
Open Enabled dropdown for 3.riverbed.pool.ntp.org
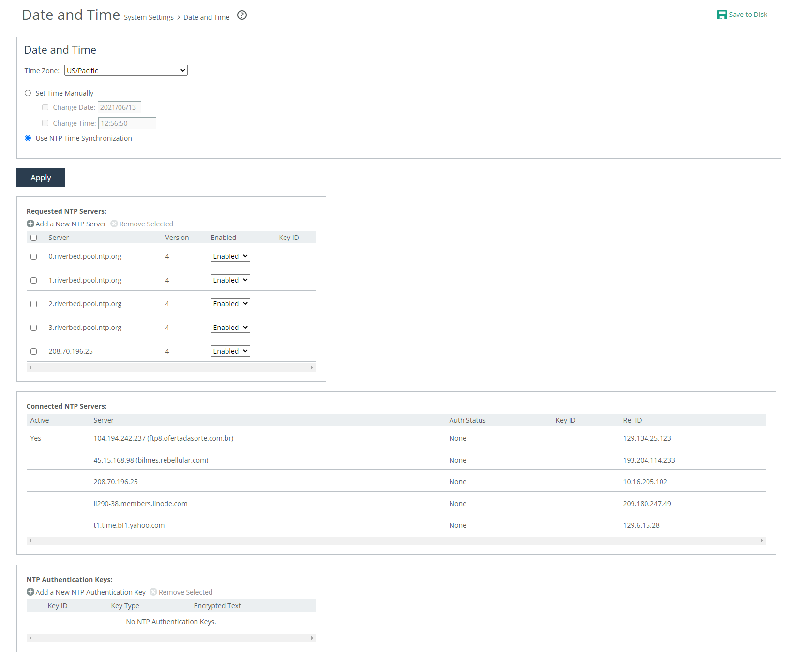point(230,328)
